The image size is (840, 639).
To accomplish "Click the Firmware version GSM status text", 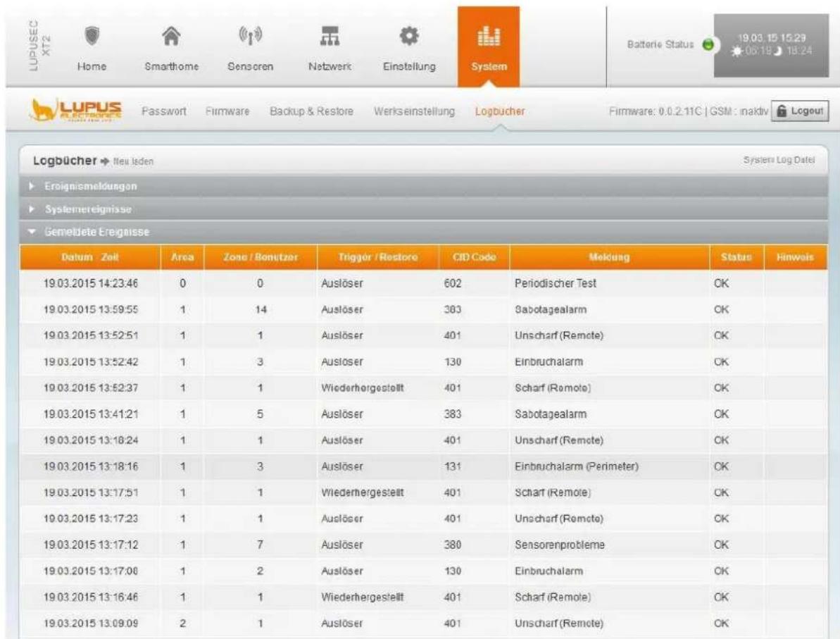I will pyautogui.click(x=689, y=111).
